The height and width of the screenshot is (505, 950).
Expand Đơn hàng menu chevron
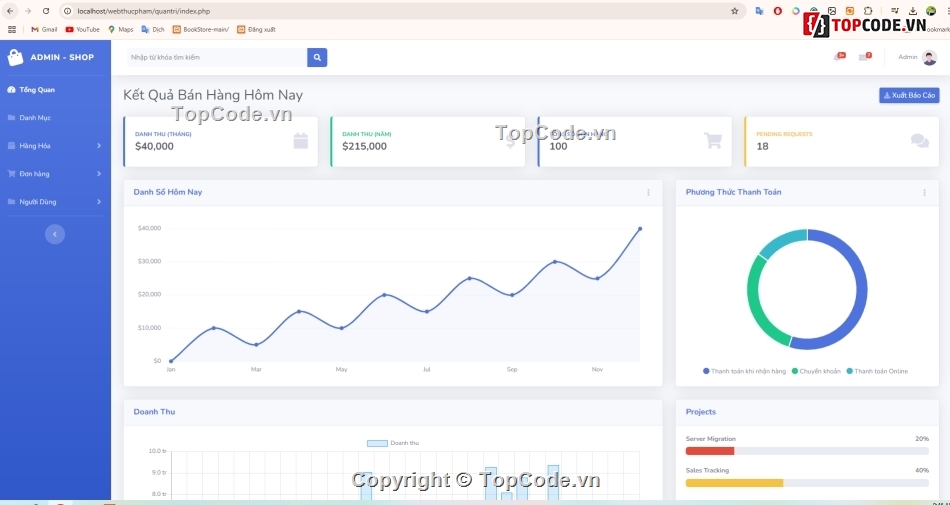click(99, 174)
